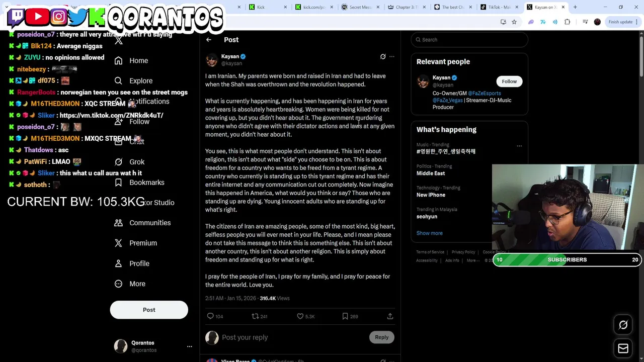The height and width of the screenshot is (362, 644).
Task: Switch to the TikTok browser tab
Action: point(498,7)
